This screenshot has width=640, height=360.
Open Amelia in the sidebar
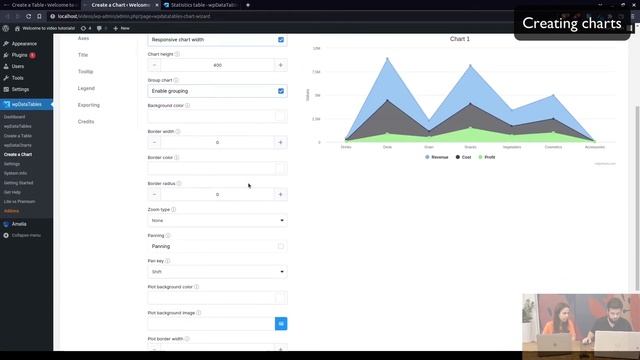[19, 224]
